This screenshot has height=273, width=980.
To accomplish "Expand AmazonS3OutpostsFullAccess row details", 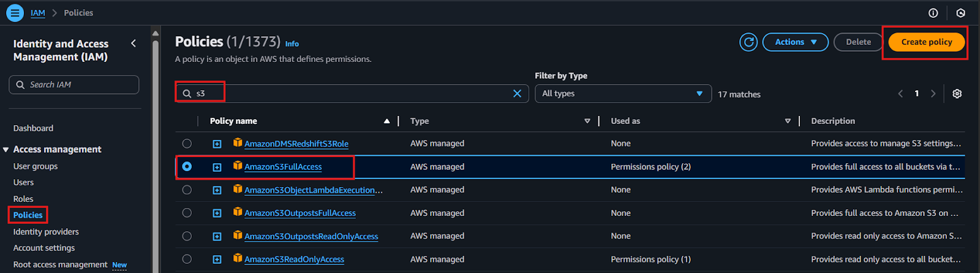I will 217,213.
